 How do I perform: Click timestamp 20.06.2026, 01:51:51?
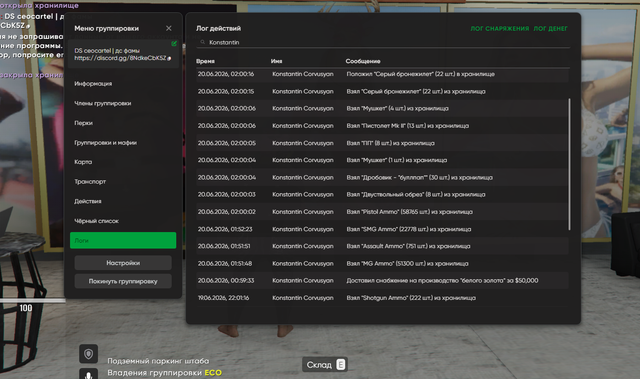[224, 246]
